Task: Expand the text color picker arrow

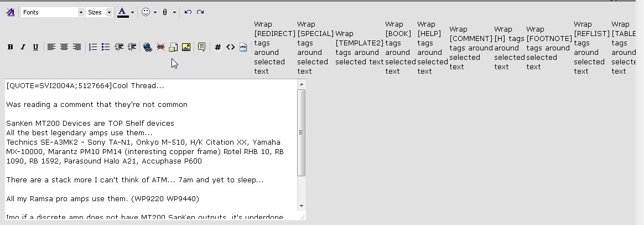Action: (132, 12)
